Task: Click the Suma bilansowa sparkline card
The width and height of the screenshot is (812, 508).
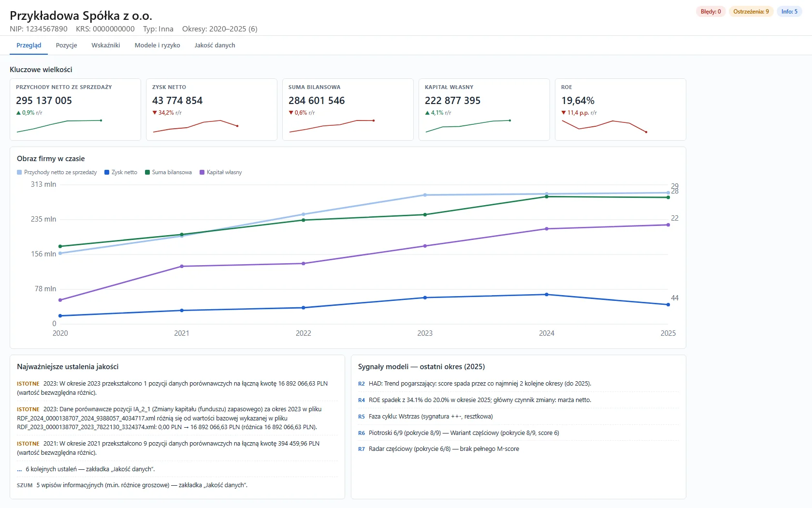Action: (348, 110)
